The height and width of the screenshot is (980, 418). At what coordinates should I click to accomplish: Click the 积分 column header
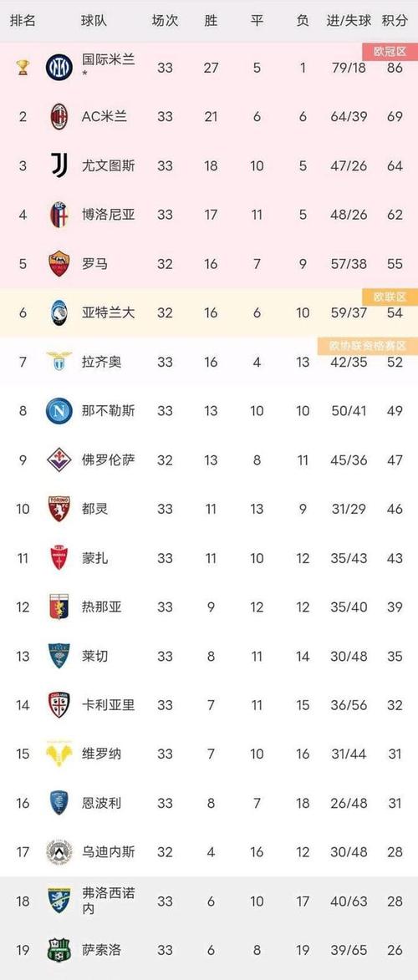tap(395, 20)
